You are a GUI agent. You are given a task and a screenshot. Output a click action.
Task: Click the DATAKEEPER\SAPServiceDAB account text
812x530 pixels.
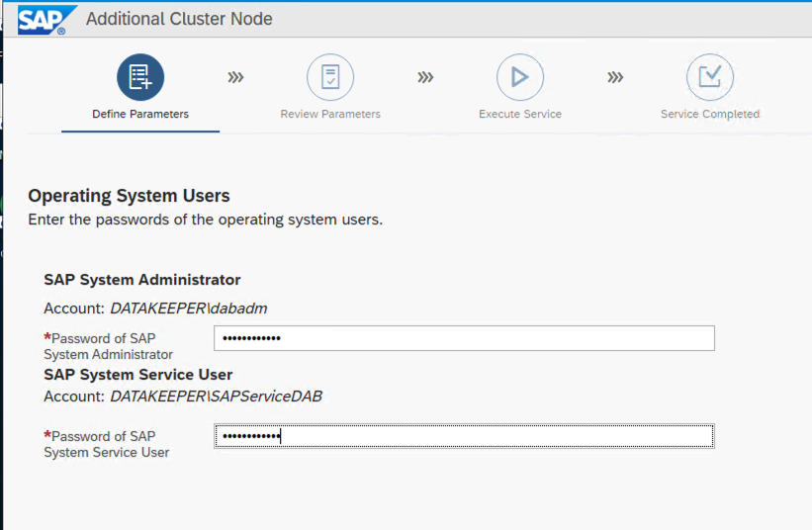[216, 396]
